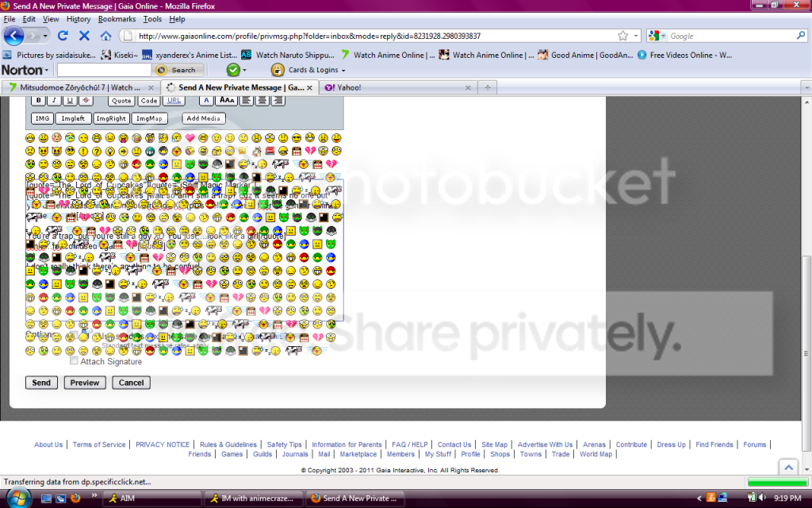The image size is (812, 508).
Task: Open the dropdown beside the Norton checkmark
Action: tap(244, 70)
